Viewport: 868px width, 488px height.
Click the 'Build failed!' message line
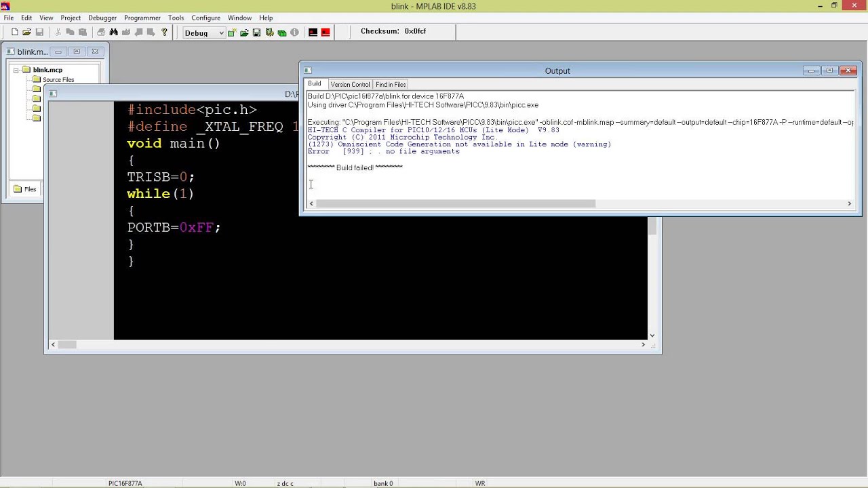(x=355, y=167)
